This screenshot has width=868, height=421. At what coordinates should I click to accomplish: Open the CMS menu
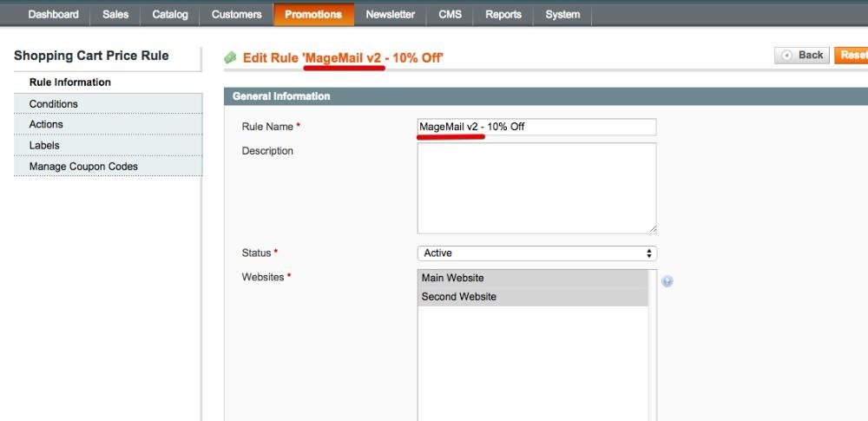coord(450,15)
